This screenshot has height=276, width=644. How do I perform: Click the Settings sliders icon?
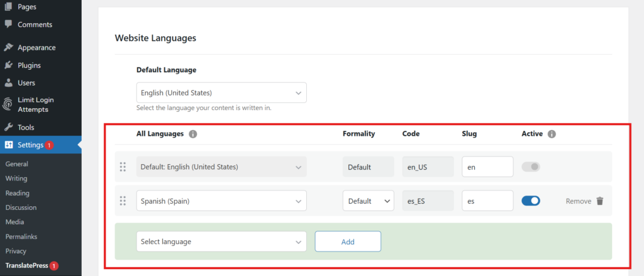pyautogui.click(x=9, y=145)
